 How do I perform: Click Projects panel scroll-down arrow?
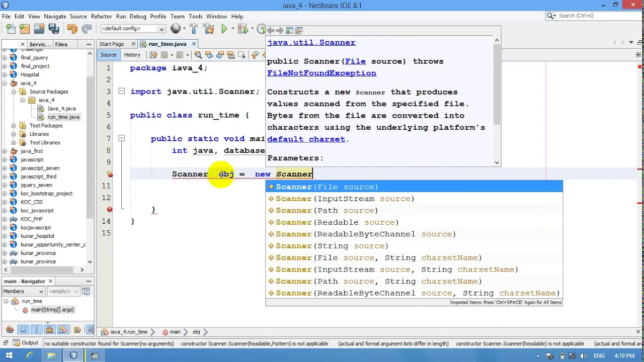coord(90,261)
